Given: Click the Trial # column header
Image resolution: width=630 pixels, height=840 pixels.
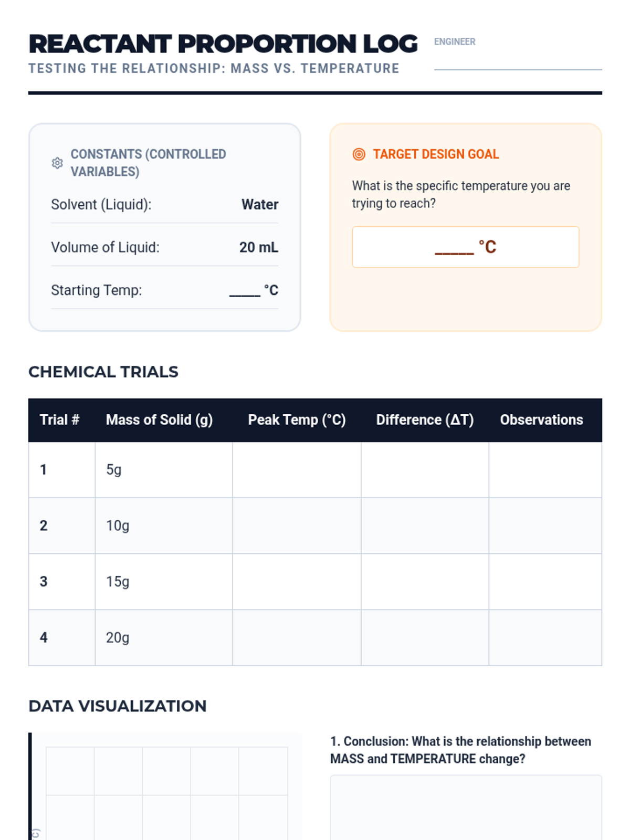Looking at the screenshot, I should 59,420.
